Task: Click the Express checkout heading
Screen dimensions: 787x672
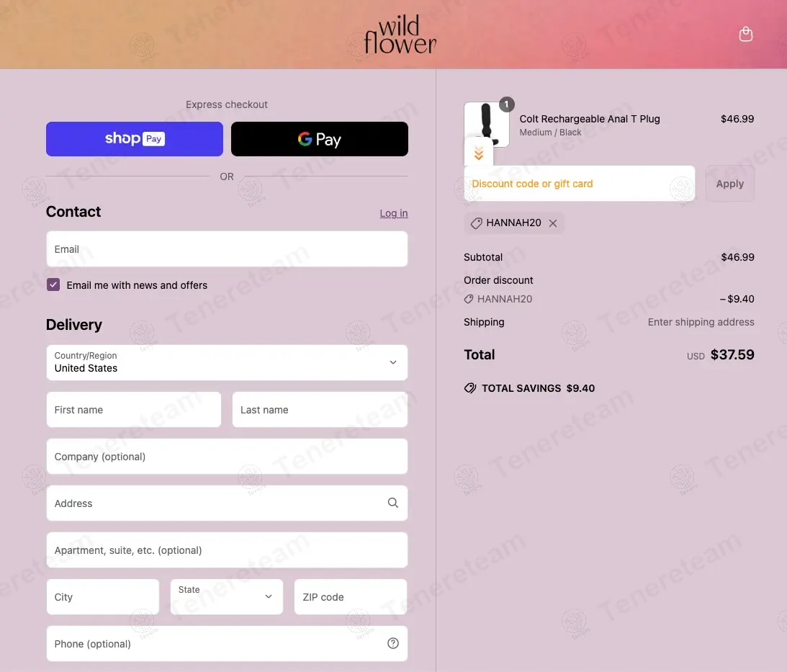Action: 226,104
